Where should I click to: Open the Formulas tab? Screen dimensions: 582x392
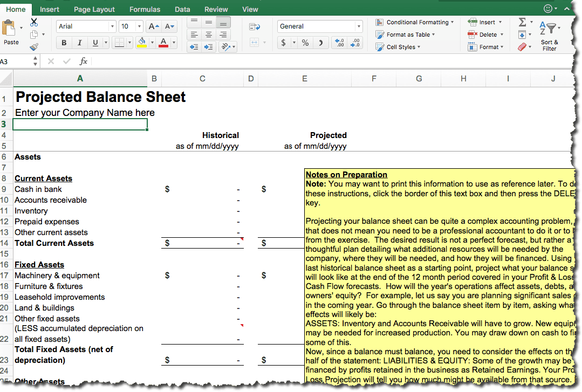coord(145,9)
